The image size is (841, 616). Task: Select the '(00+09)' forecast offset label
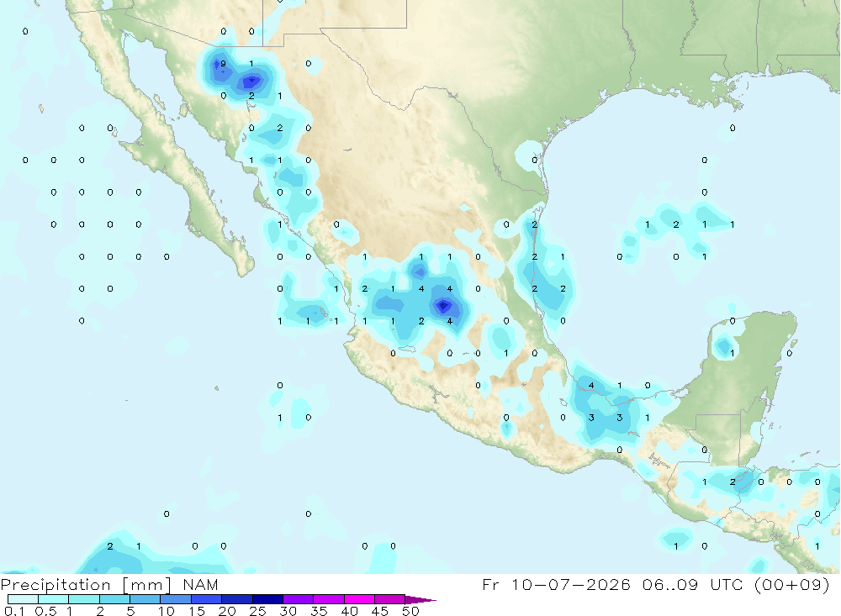791,584
